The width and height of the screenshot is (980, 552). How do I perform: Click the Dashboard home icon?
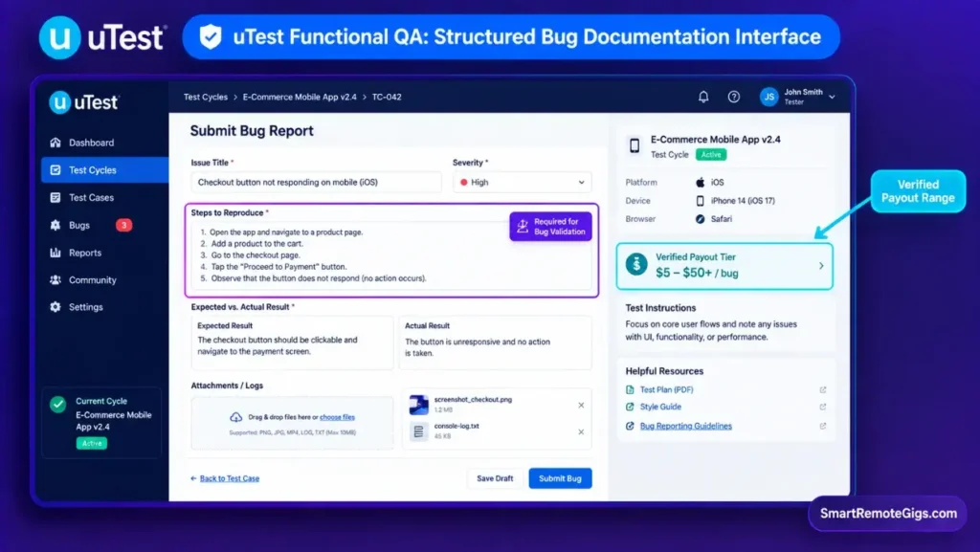pos(56,143)
